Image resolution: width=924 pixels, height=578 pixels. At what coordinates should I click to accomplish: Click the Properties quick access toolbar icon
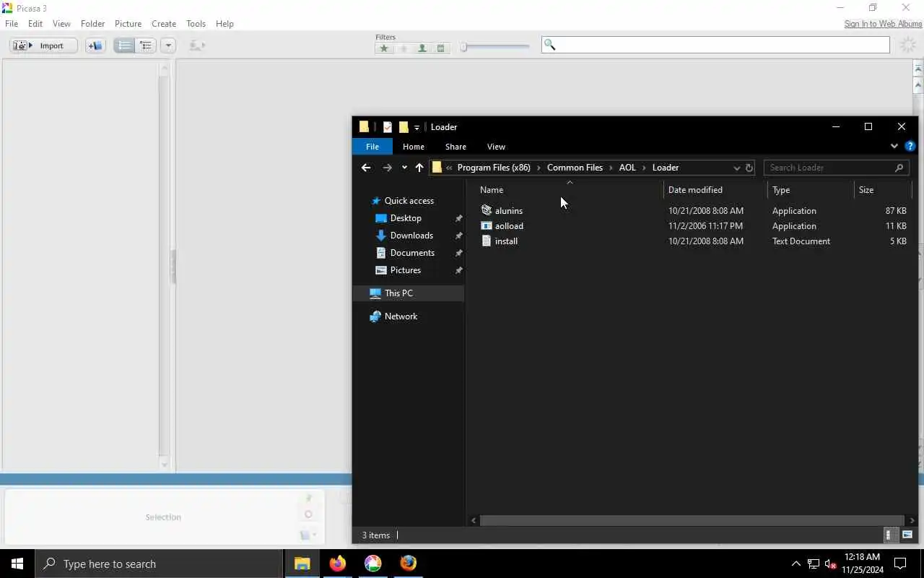pos(388,127)
